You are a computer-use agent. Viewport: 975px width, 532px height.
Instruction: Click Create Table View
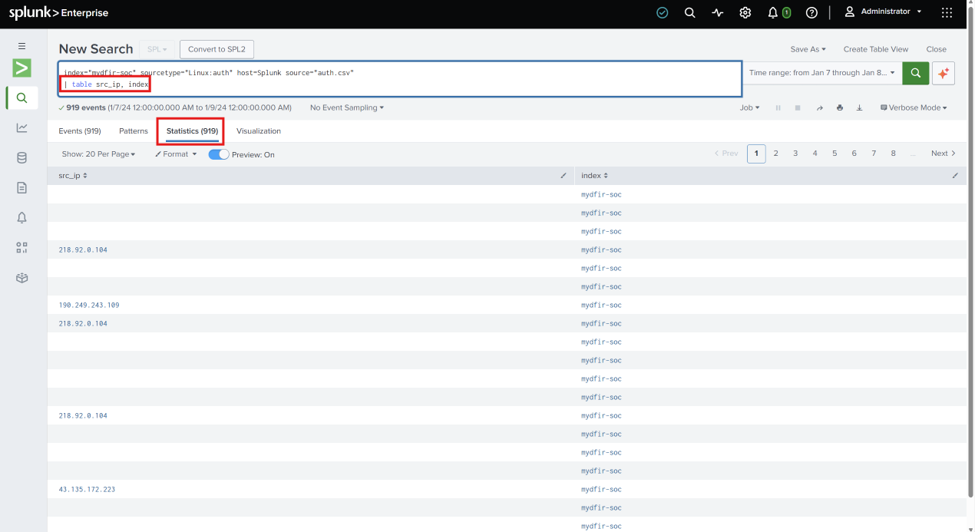coord(876,49)
